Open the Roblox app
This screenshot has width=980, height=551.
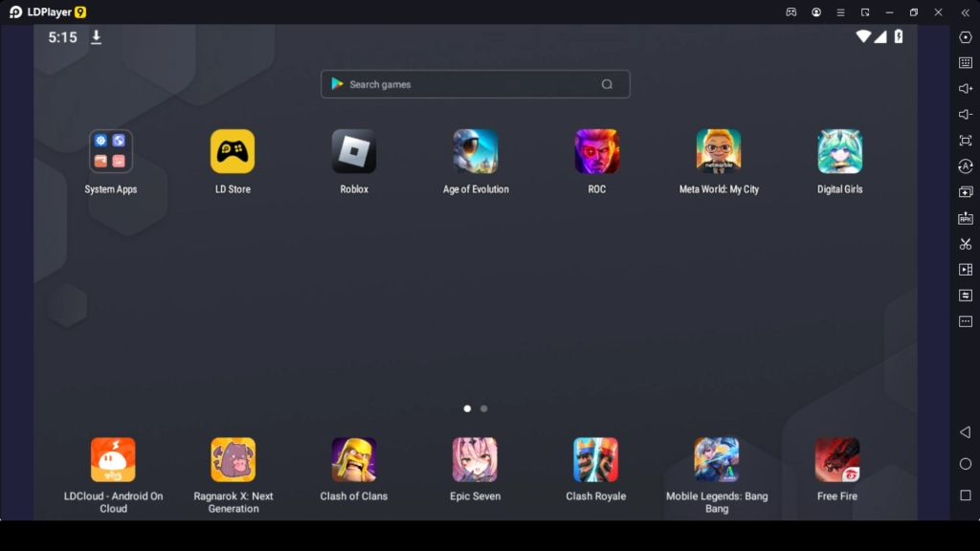[354, 151]
